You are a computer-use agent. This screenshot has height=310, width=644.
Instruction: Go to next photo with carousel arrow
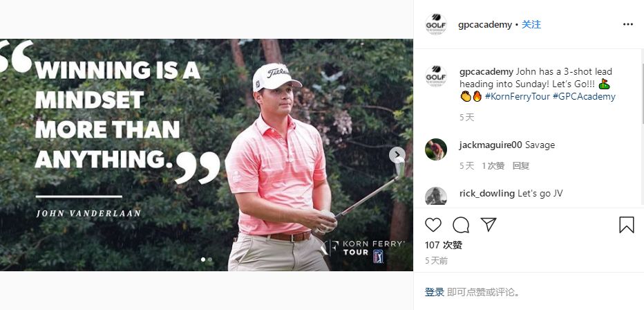tap(397, 155)
